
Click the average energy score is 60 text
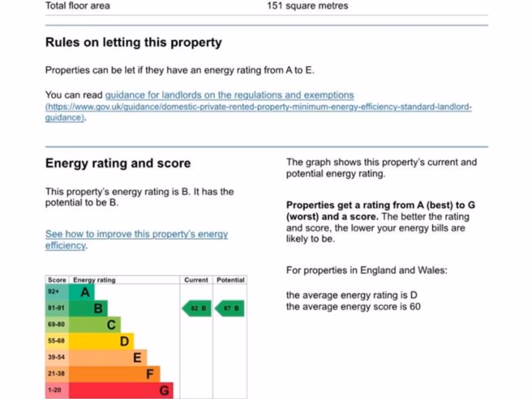coord(353,307)
